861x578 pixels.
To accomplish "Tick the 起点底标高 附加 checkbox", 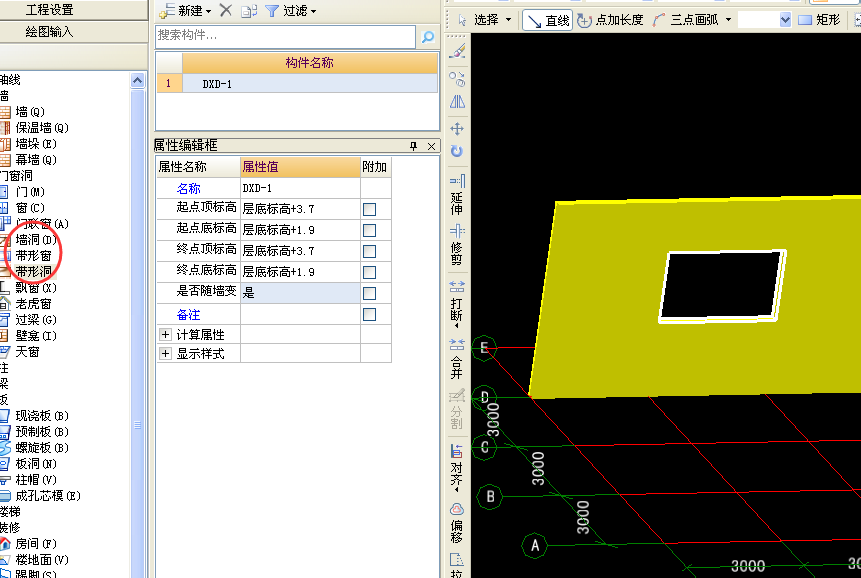I will click(370, 230).
